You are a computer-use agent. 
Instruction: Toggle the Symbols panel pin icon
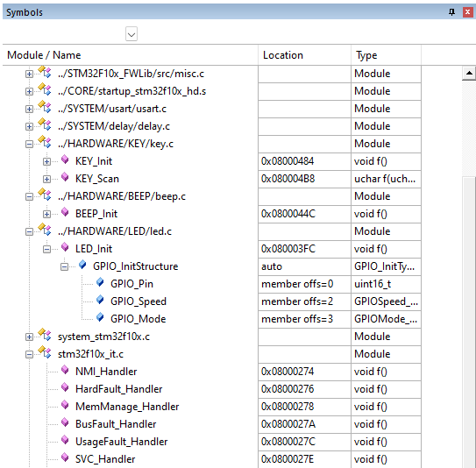pos(451,12)
